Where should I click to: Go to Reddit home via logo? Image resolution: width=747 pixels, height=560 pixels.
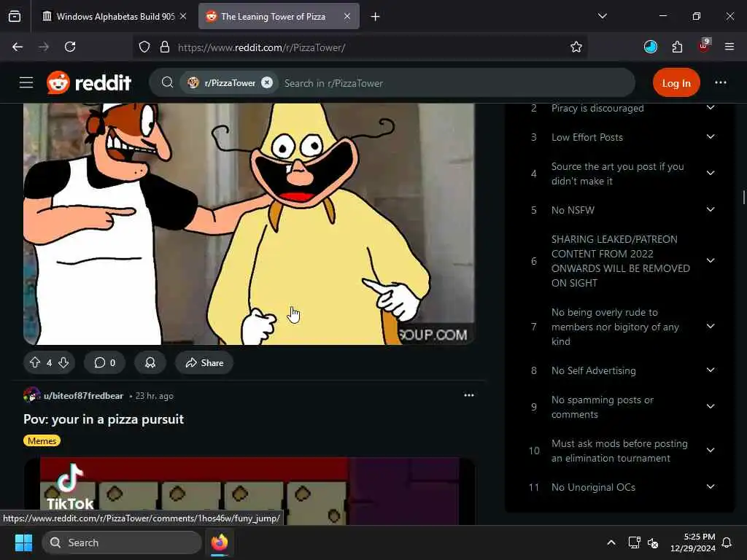(x=89, y=83)
